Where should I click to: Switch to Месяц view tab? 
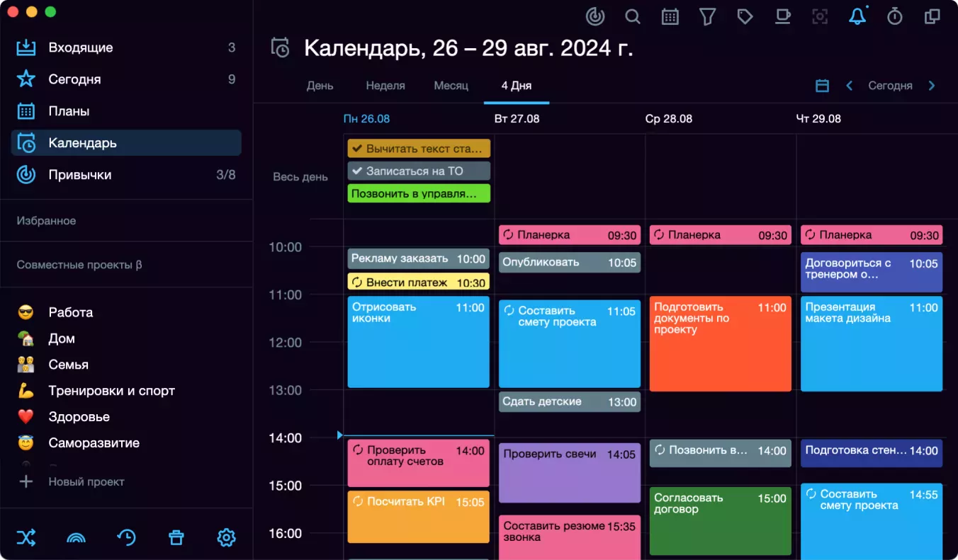point(451,85)
